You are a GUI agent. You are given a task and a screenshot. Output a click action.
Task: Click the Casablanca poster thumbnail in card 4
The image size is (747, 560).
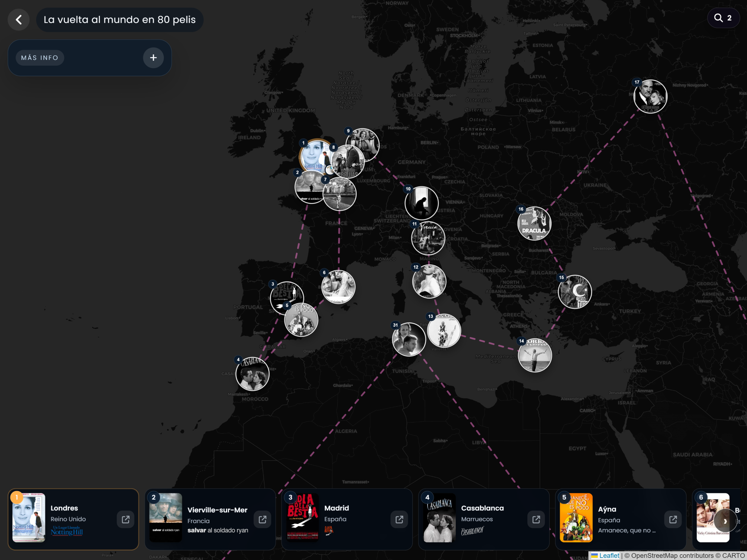(x=439, y=517)
